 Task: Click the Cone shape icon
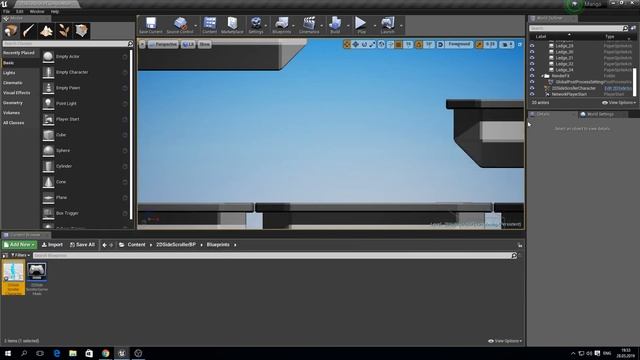click(x=48, y=182)
